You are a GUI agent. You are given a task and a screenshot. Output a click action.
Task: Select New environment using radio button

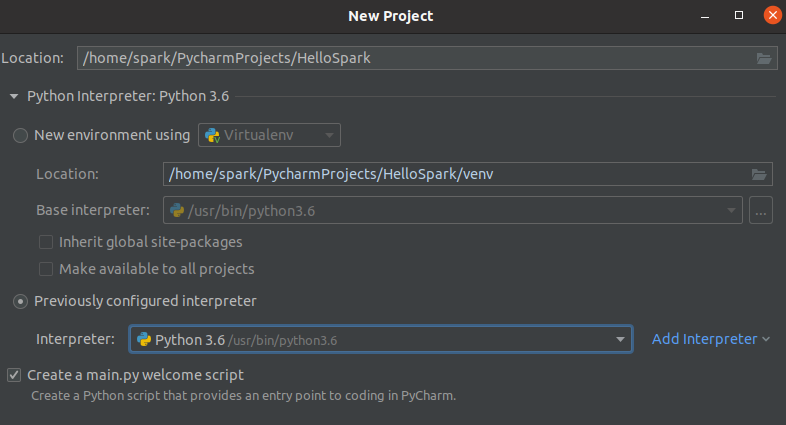click(x=20, y=135)
